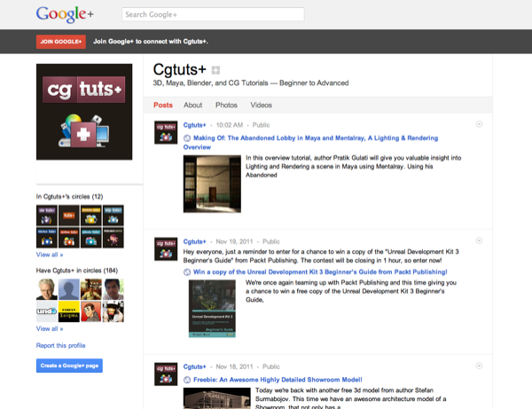532x409 pixels.
Task: Click Public visibility label on Nov 18 post
Action: click(271, 367)
